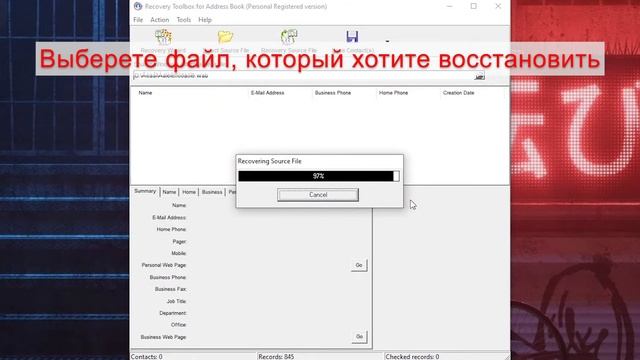Click the 'Records: 845' status bar text

point(276,356)
